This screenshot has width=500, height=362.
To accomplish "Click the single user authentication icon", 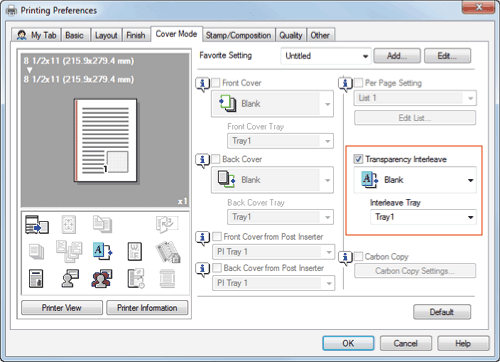I will [x=70, y=279].
